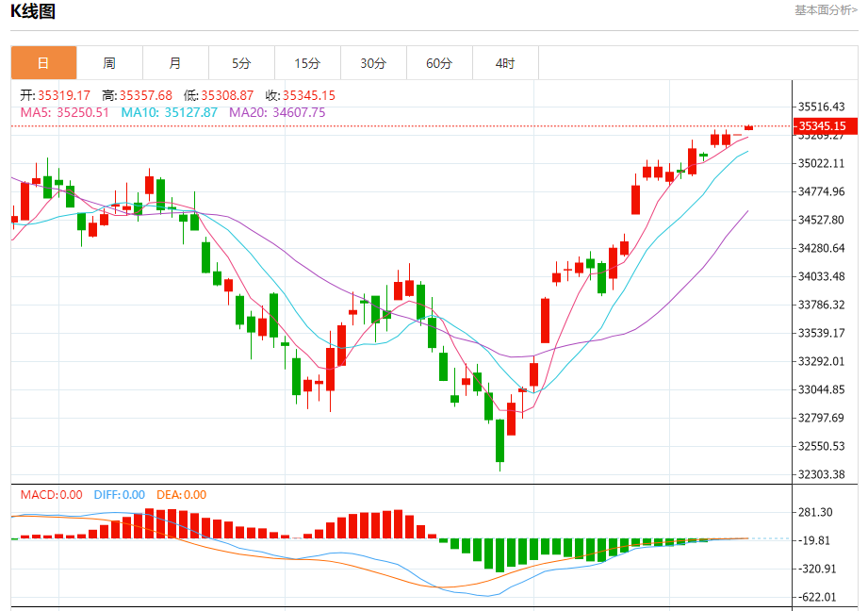
Task: Click the 32550.53 price axis label
Action: 822,446
